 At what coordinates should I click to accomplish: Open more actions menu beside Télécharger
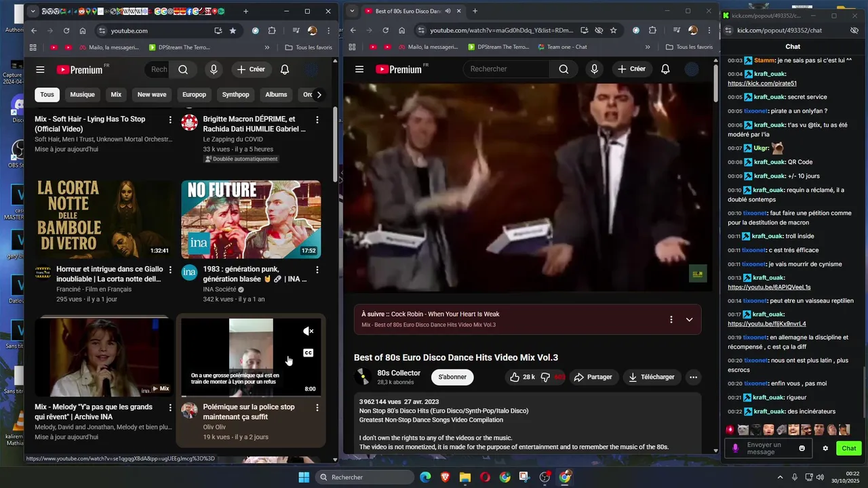point(693,377)
